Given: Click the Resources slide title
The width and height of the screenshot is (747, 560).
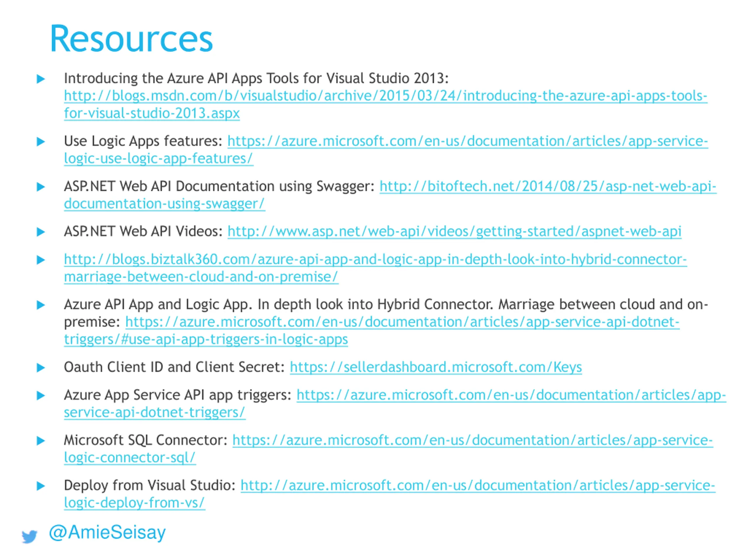Looking at the screenshot, I should pos(131,38).
